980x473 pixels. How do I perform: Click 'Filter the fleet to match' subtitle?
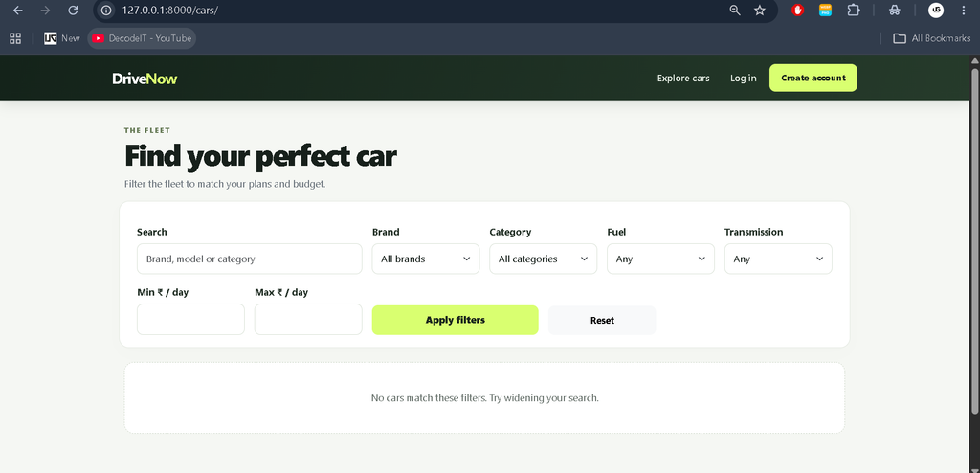click(x=225, y=185)
